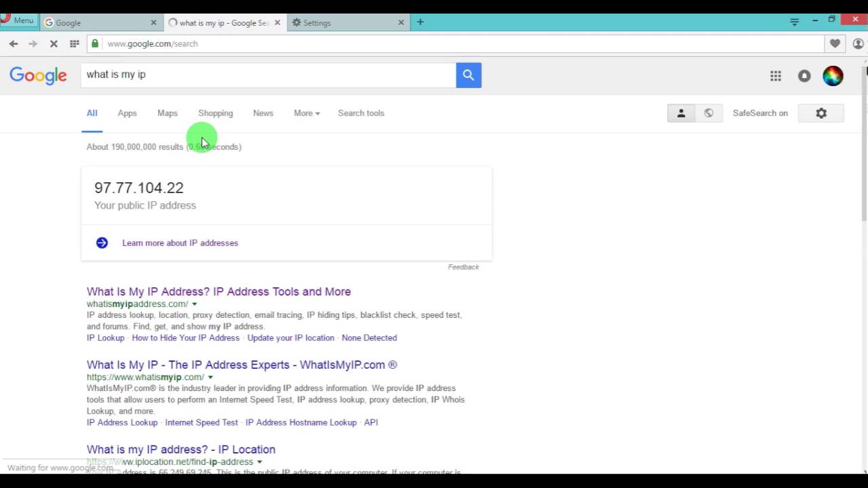Open 'What Is My IP Address? IP Address Tools' result
868x488 pixels.
(x=218, y=291)
